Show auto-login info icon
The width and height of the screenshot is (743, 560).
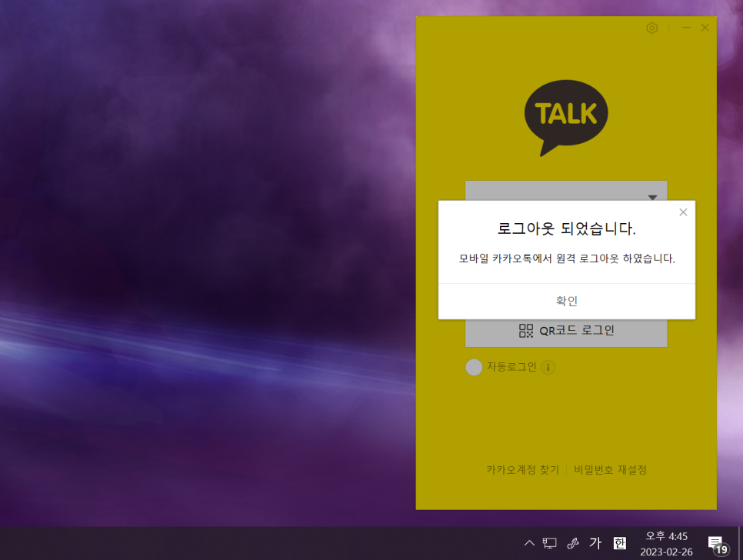(548, 367)
